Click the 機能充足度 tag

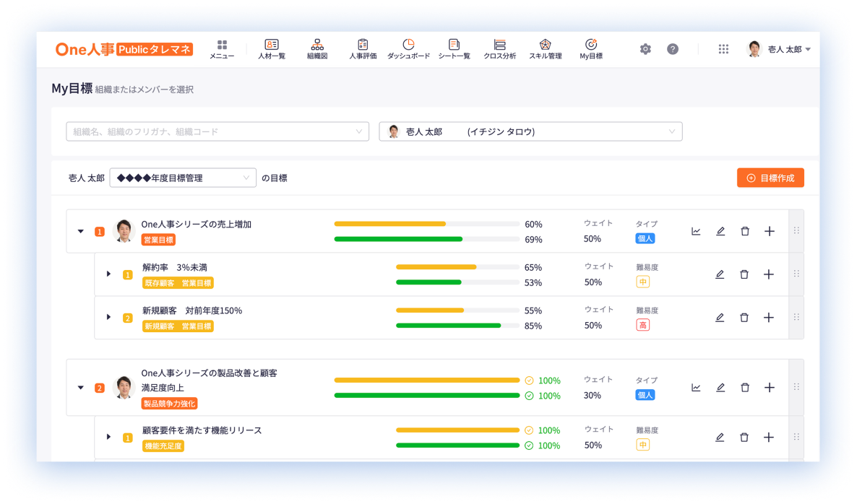point(163,446)
